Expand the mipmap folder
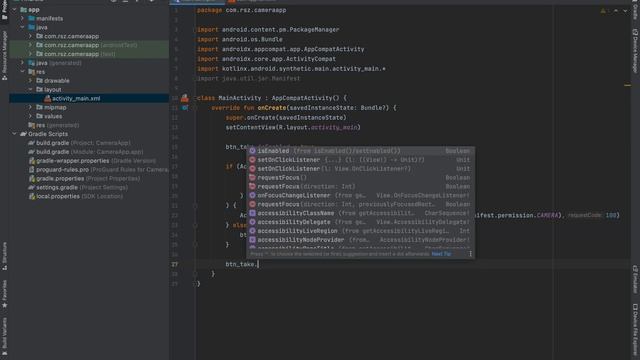This screenshot has width=640, height=360. coord(31,107)
